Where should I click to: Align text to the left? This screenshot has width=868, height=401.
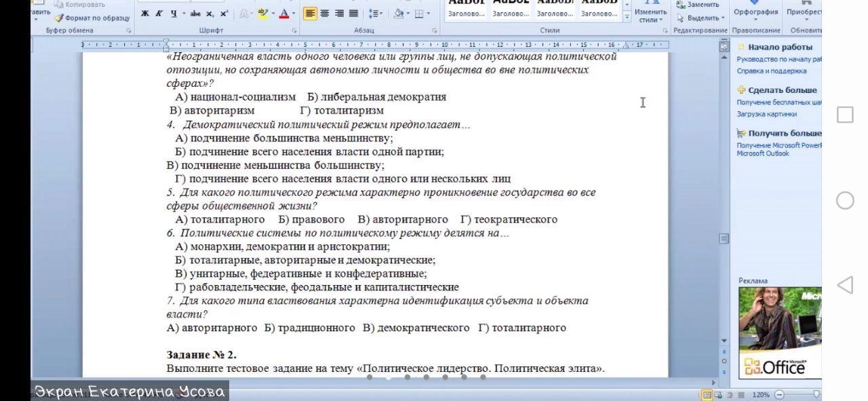coord(310,14)
